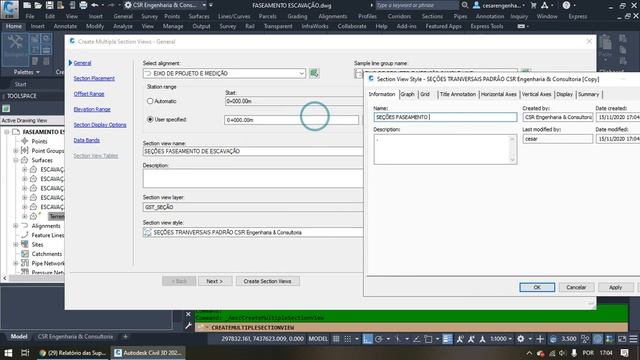Click the Save icon in quick access

pos(49,5)
